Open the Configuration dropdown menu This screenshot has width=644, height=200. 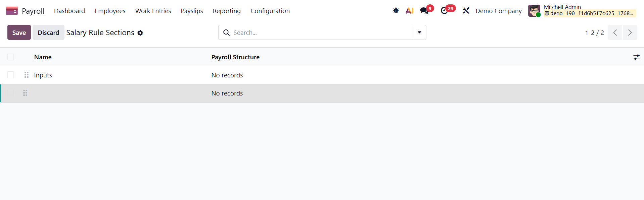(x=270, y=11)
